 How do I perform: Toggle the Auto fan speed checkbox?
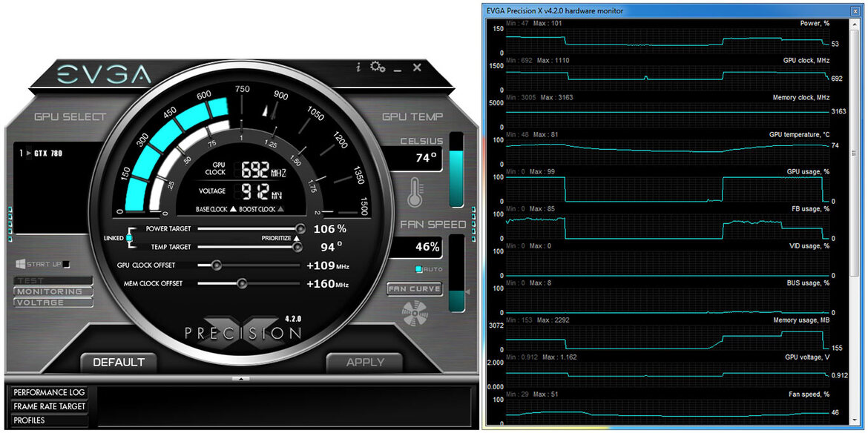tap(419, 269)
